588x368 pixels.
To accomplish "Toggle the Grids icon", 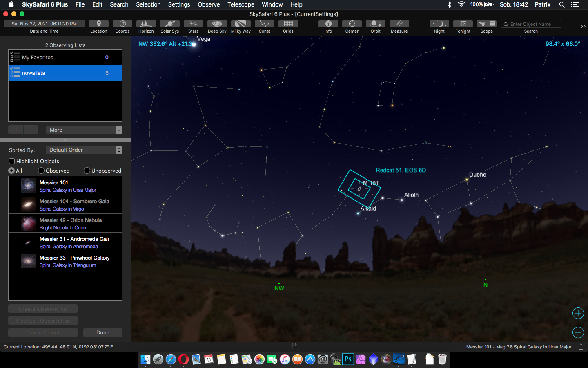I will [288, 24].
